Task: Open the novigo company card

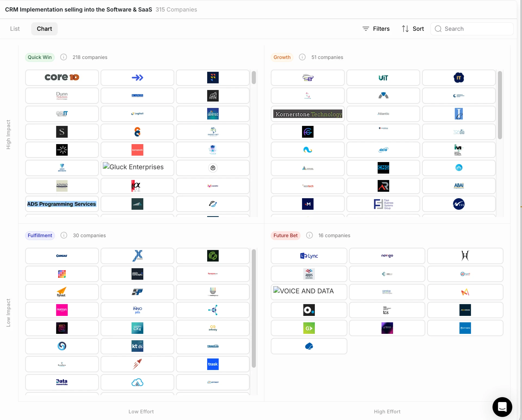Action: [387, 256]
